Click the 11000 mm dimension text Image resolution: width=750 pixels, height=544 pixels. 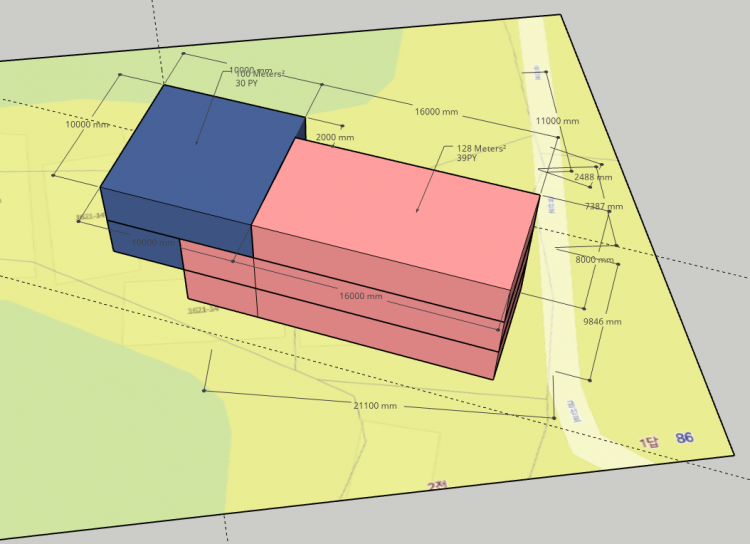(557, 120)
